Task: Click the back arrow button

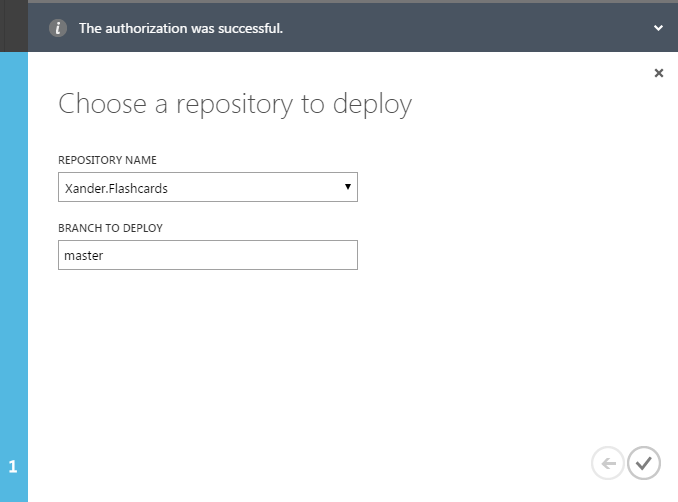Action: point(607,463)
